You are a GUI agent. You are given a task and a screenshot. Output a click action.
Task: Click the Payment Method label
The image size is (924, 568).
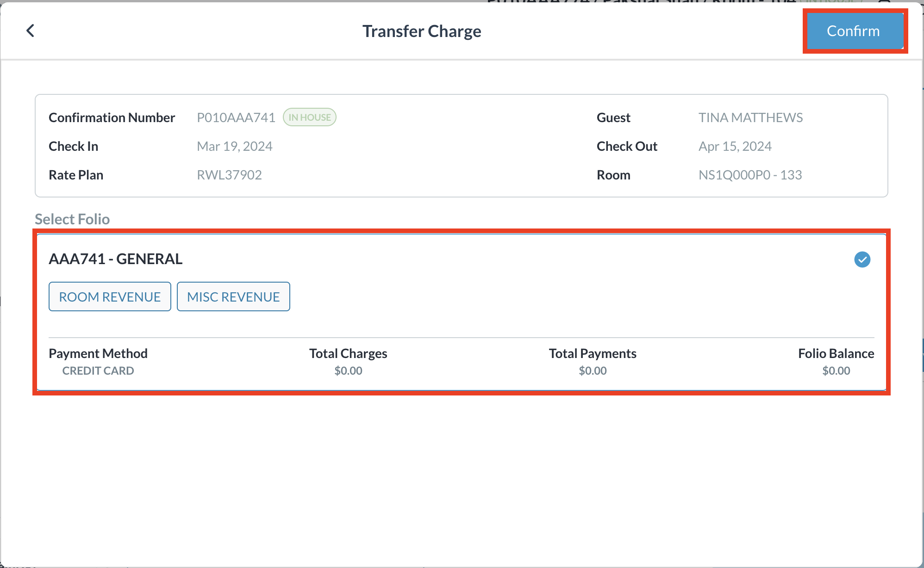click(98, 353)
